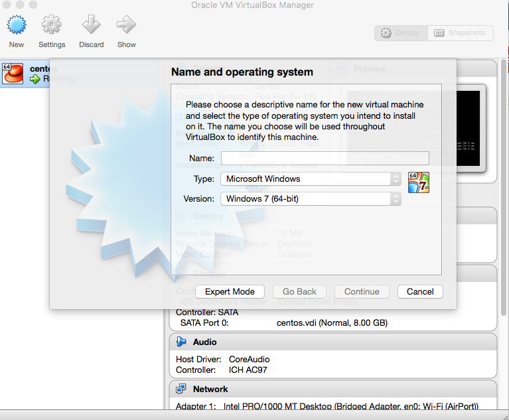Click the Network section icon
This screenshot has width=509, height=420.
point(181,389)
